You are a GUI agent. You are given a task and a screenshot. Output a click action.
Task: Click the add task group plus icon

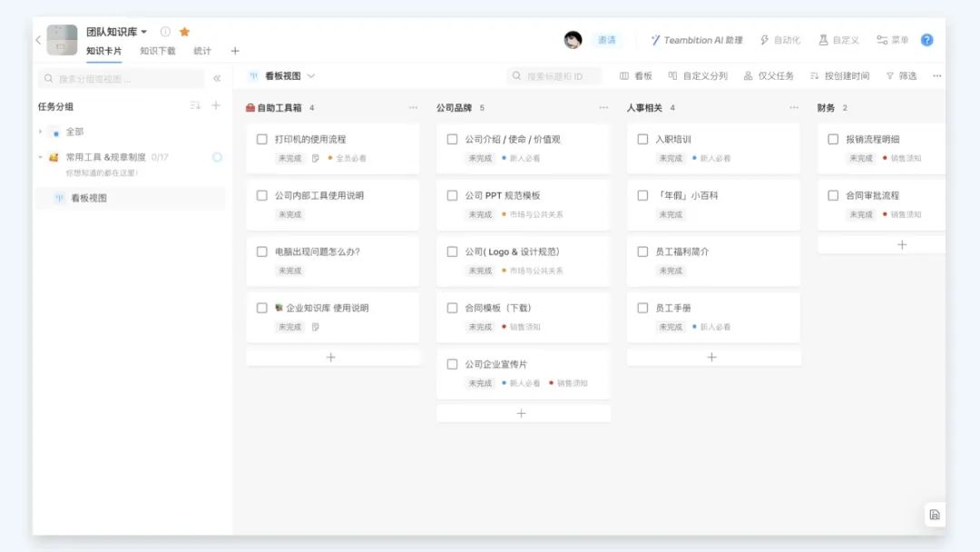coord(216,106)
